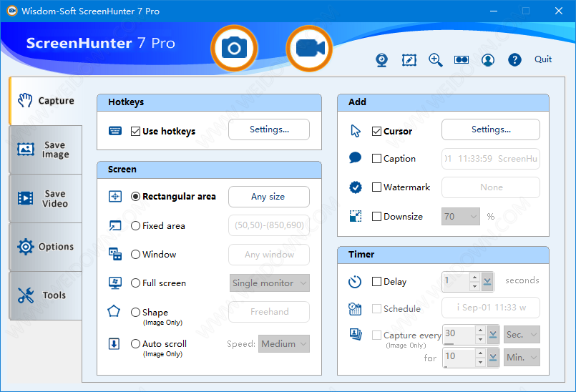Click the Fixed area icon
Viewport: 576px width, 392px height.
[x=115, y=225]
